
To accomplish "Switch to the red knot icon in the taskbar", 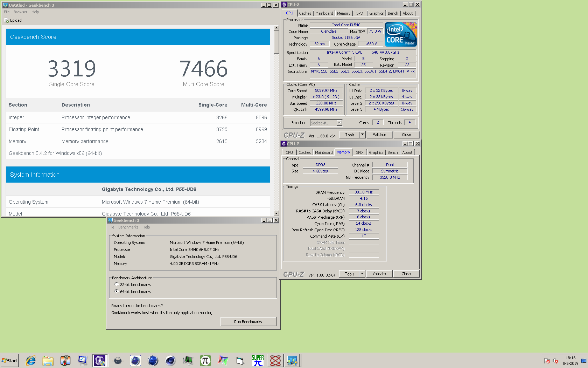I will pos(275,360).
